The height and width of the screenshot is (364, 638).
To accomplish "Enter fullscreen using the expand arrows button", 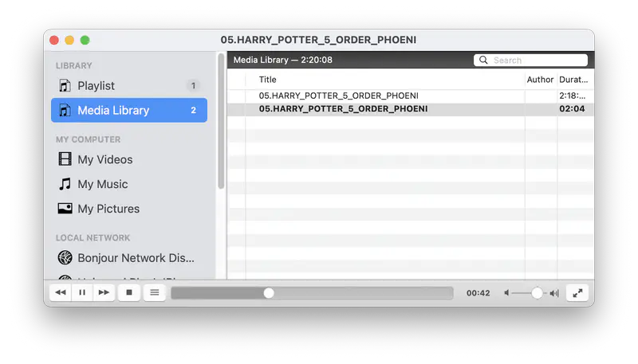I will point(577,292).
